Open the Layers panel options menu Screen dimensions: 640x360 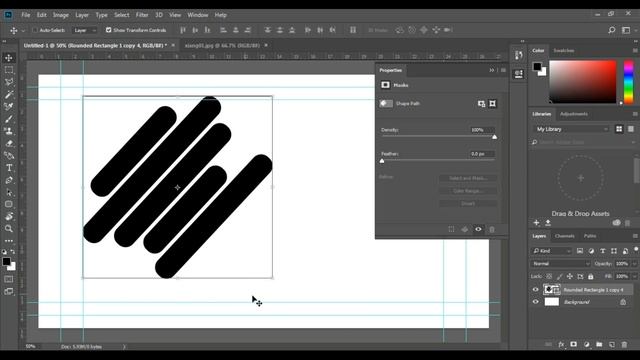point(635,236)
